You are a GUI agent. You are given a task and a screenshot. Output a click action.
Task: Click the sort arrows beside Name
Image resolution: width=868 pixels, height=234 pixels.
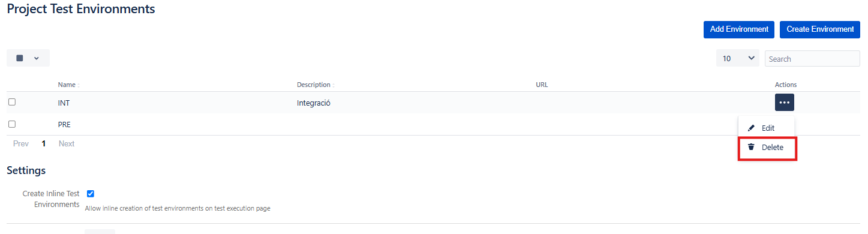pyautogui.click(x=78, y=85)
